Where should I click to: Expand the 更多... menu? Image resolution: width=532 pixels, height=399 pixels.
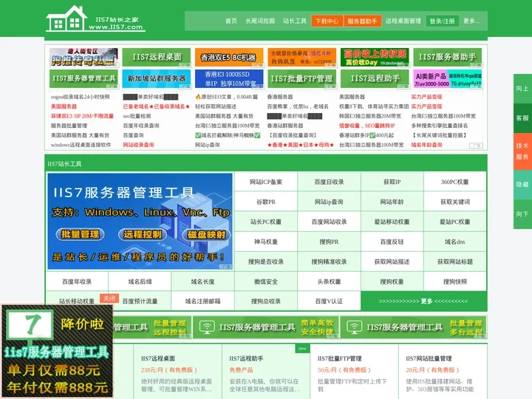point(471,21)
